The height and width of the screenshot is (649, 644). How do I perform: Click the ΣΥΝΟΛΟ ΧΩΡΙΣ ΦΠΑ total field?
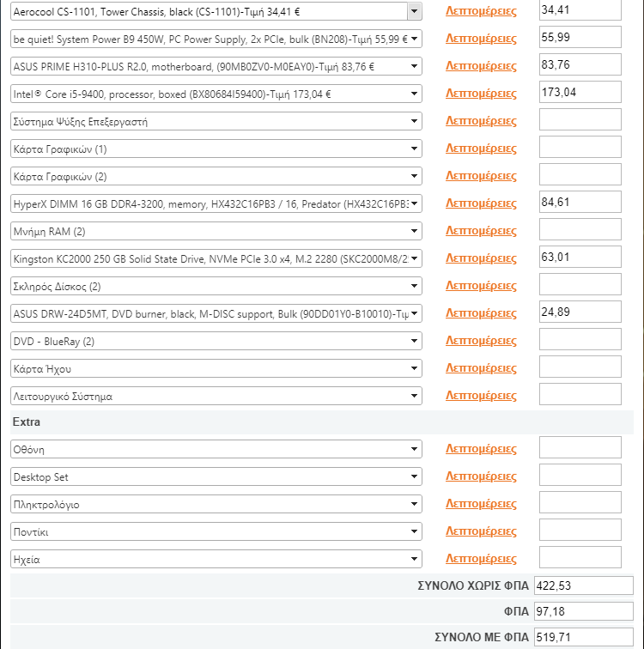pyautogui.click(x=584, y=585)
